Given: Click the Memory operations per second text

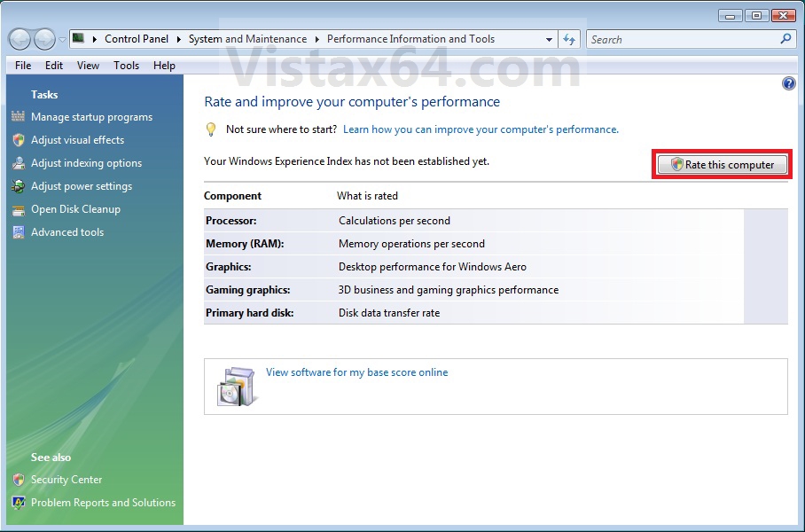Looking at the screenshot, I should [411, 244].
